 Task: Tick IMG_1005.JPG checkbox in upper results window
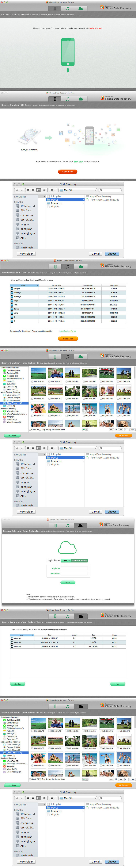pyautogui.click(x=32, y=381)
